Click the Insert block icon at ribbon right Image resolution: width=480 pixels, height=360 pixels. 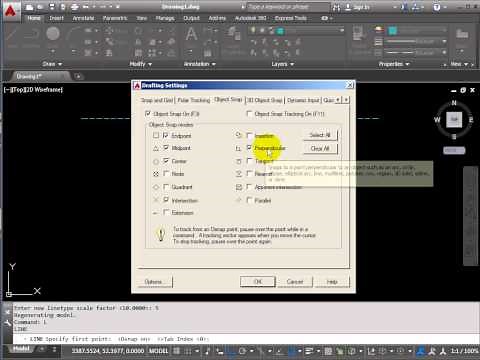point(462,34)
